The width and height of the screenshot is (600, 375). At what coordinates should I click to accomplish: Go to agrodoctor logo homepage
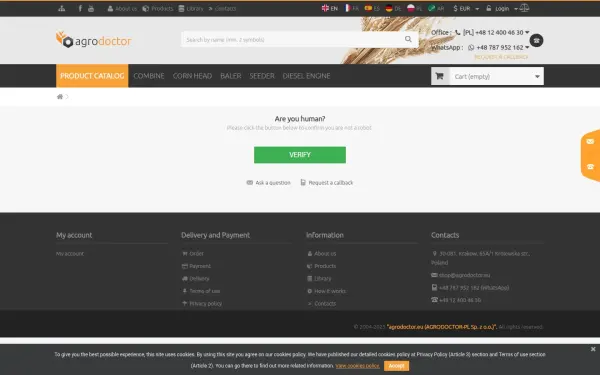click(94, 40)
